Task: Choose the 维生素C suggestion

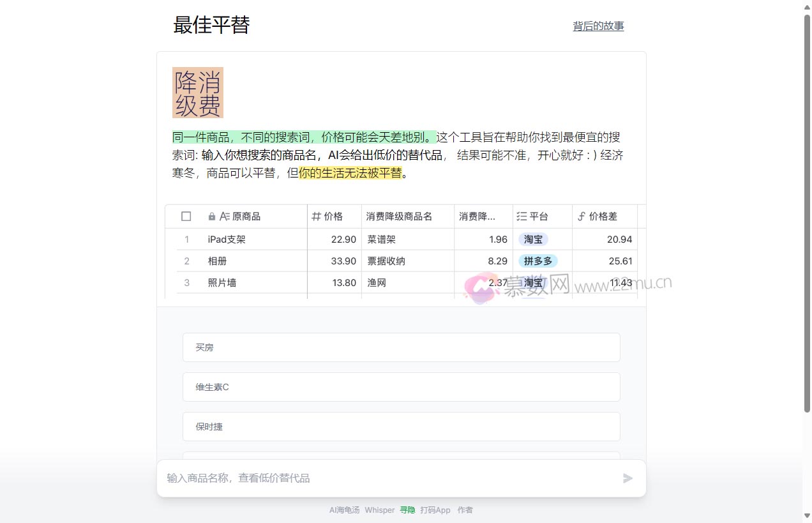Action: click(x=401, y=387)
